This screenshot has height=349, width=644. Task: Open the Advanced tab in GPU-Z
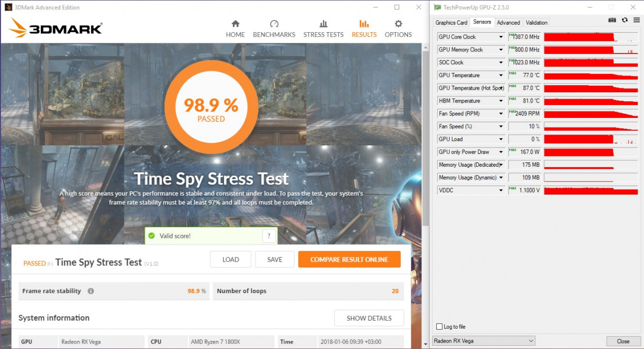tap(508, 23)
